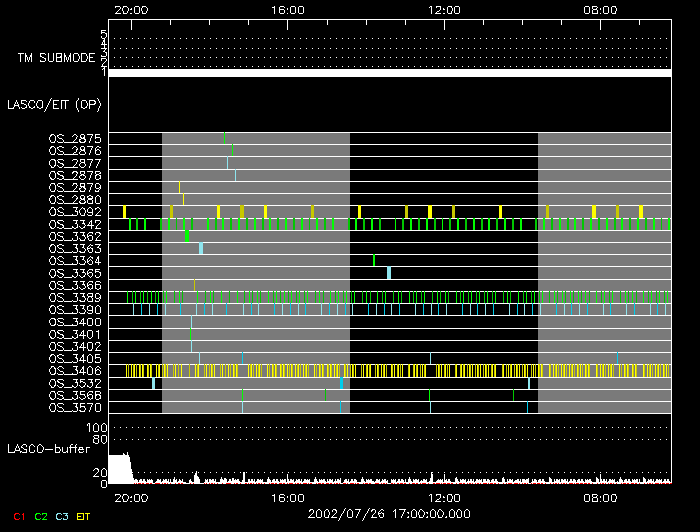
Task: Click the white TM submode 1 bar
Action: click(390, 73)
